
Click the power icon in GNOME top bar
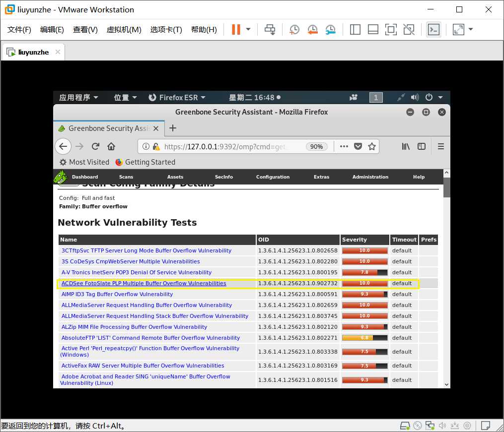[x=429, y=97]
